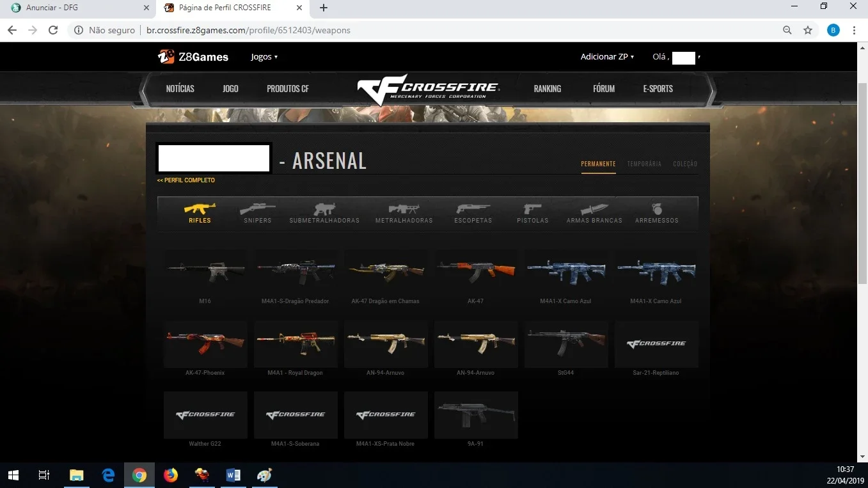
Task: Click the Perfil Completo link
Action: point(186,180)
